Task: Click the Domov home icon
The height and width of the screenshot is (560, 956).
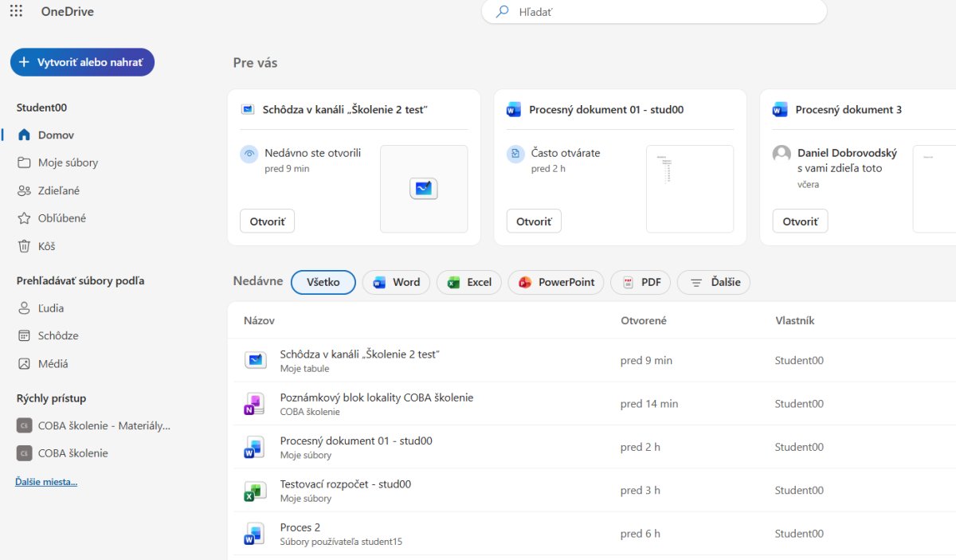Action: pos(24,135)
